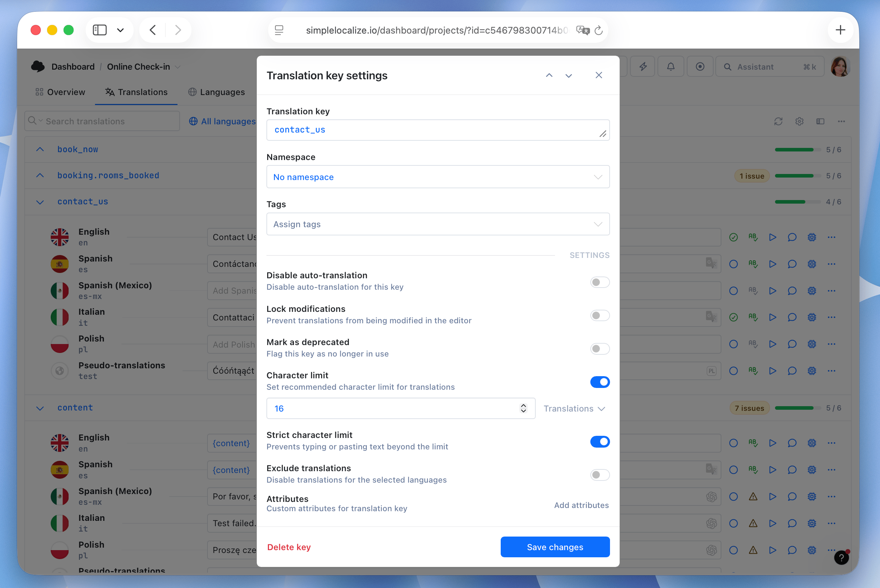
Task: Click the notifications bell icon
Action: pos(670,67)
